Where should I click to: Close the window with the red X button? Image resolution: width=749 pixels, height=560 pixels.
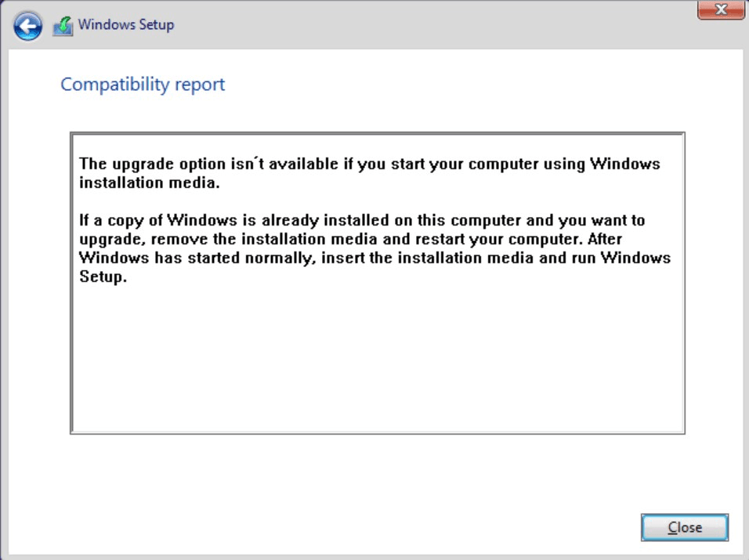coord(720,10)
